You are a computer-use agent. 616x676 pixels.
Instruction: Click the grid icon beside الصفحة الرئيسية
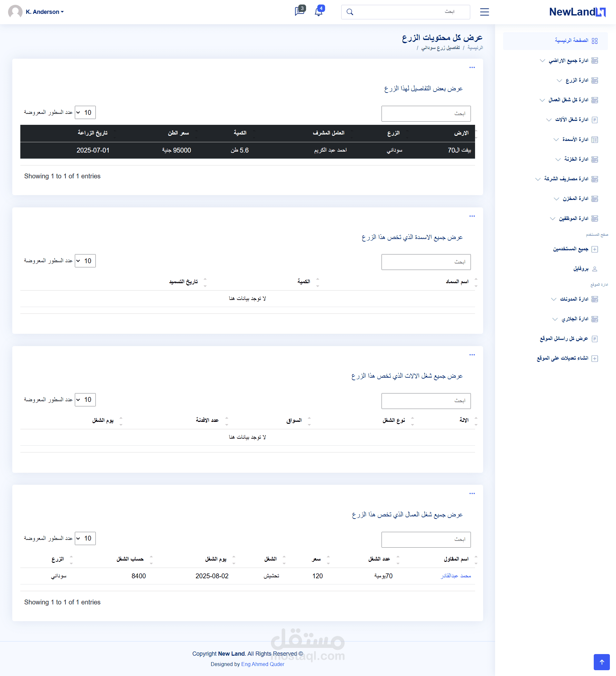tap(595, 41)
